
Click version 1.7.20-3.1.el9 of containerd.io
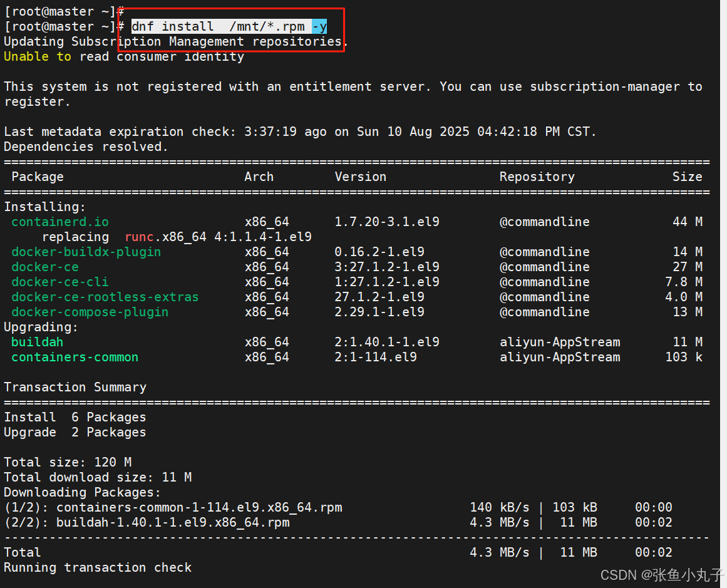(x=387, y=222)
